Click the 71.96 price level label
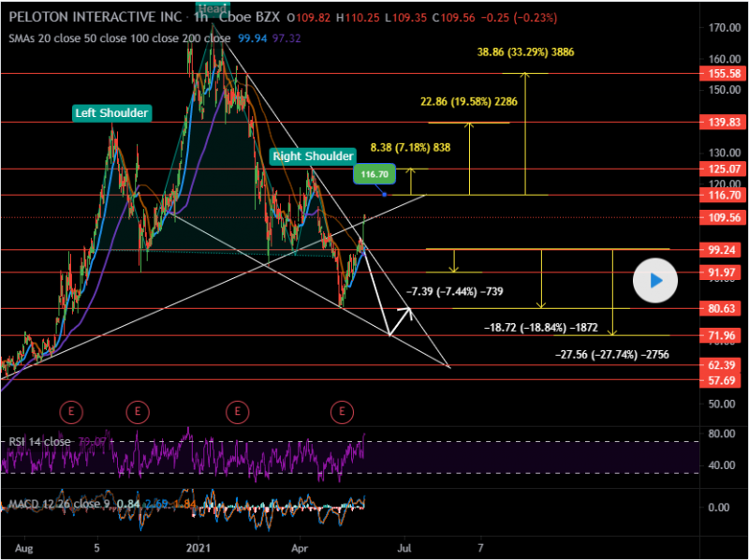Image resolution: width=749 pixels, height=560 pixels. [722, 335]
